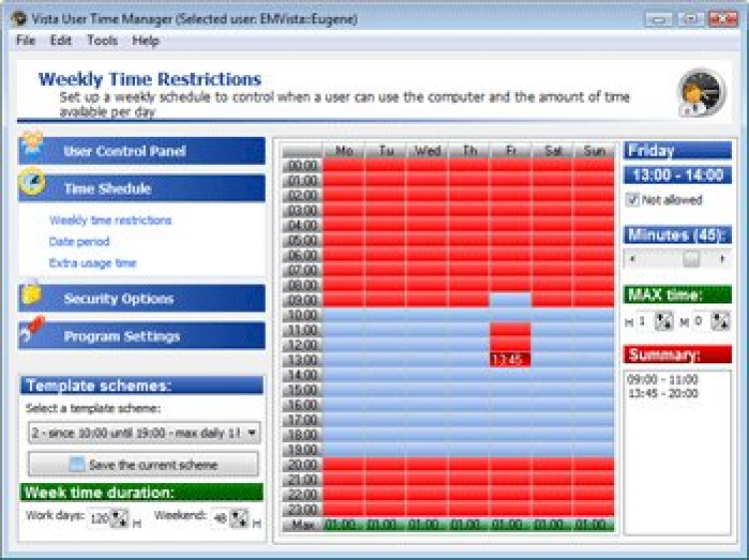Image resolution: width=749 pixels, height=560 pixels.
Task: Click the Wednesday 00:00 blocked cell
Action: click(427, 165)
